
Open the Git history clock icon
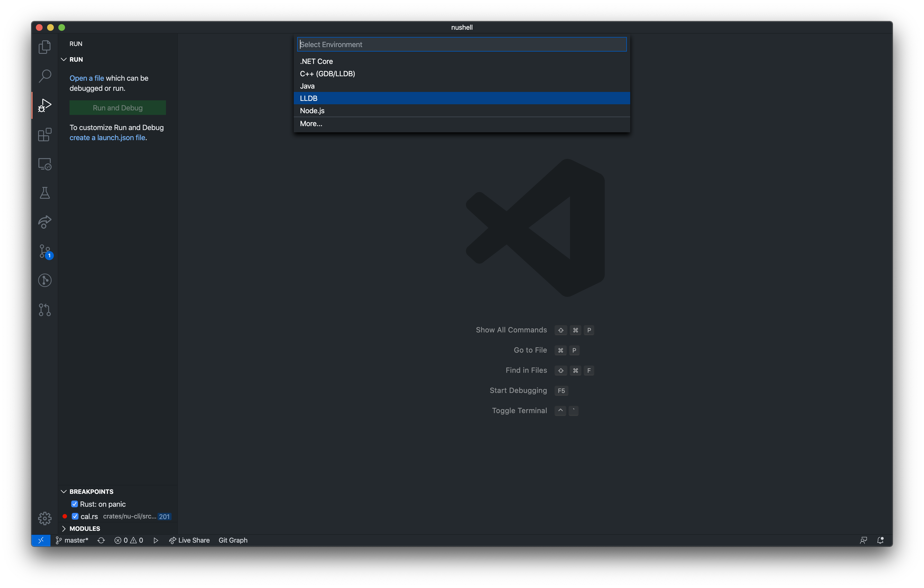[45, 280]
